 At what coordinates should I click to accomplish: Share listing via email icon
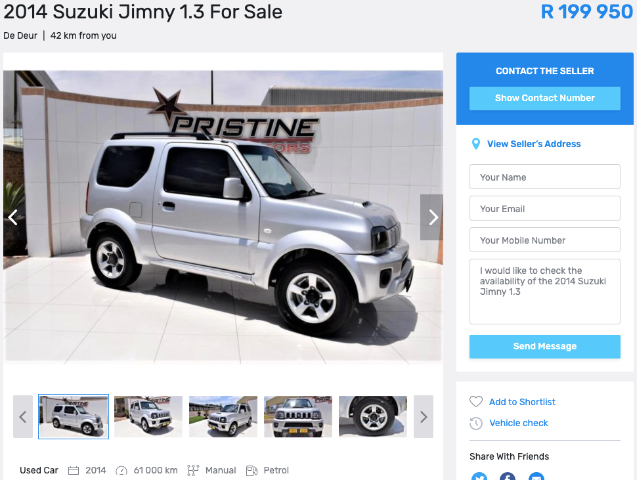[x=536, y=477]
